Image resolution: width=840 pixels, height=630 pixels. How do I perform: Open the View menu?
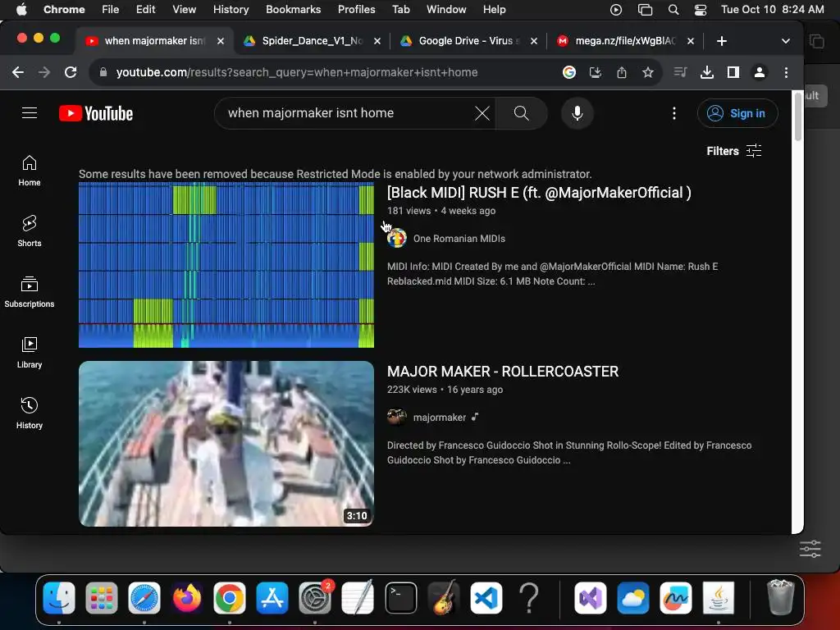coord(184,10)
